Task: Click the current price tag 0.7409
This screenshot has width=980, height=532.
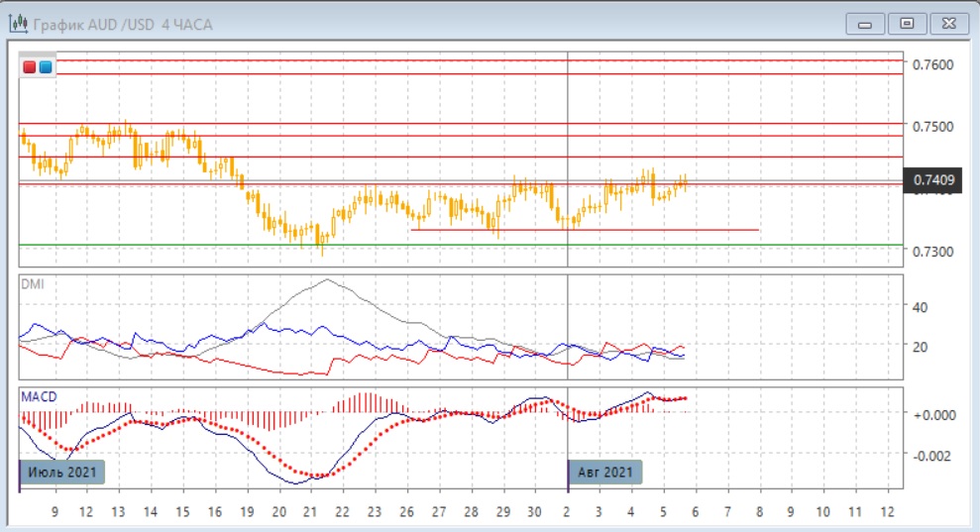Action: point(934,179)
